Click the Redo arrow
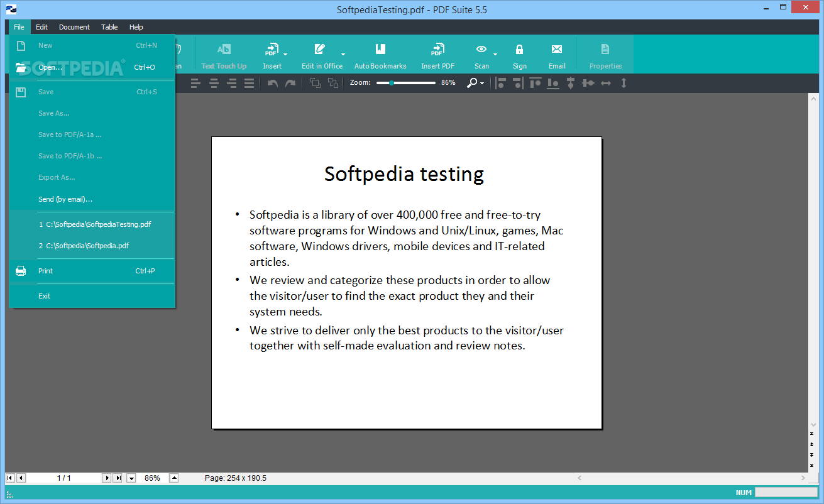Viewport: 824px width, 504px height. click(x=290, y=83)
